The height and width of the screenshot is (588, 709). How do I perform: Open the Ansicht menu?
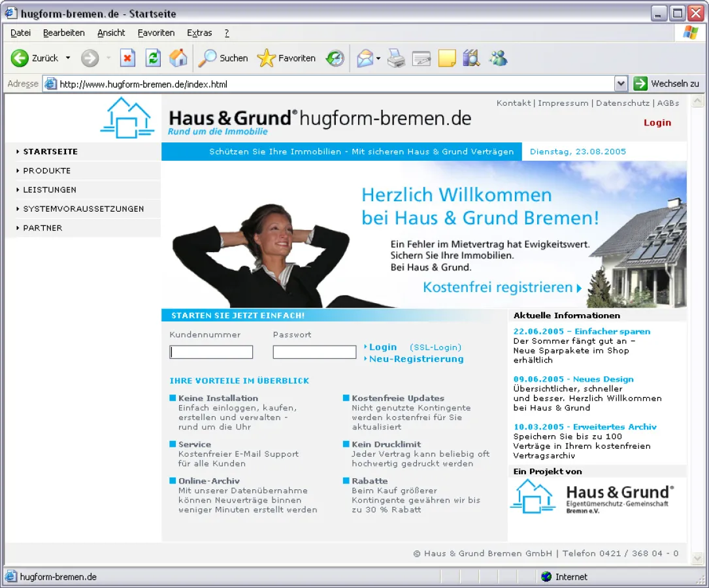click(x=111, y=33)
